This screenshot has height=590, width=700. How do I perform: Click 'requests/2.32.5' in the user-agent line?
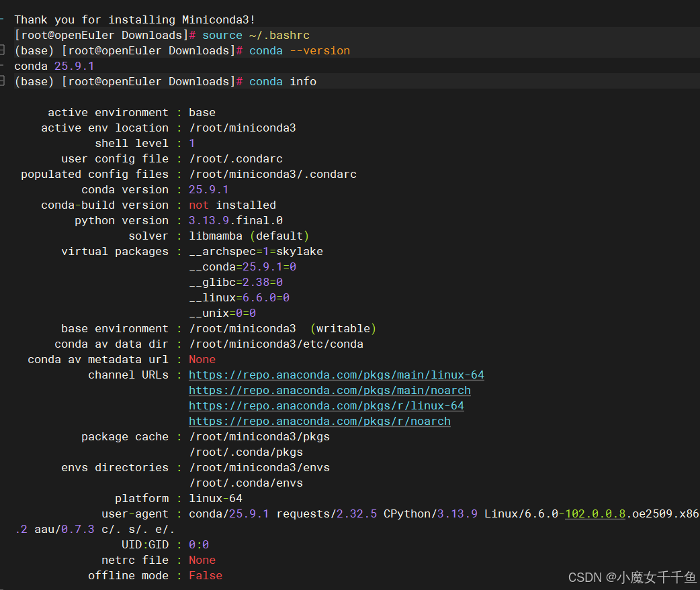tap(326, 513)
